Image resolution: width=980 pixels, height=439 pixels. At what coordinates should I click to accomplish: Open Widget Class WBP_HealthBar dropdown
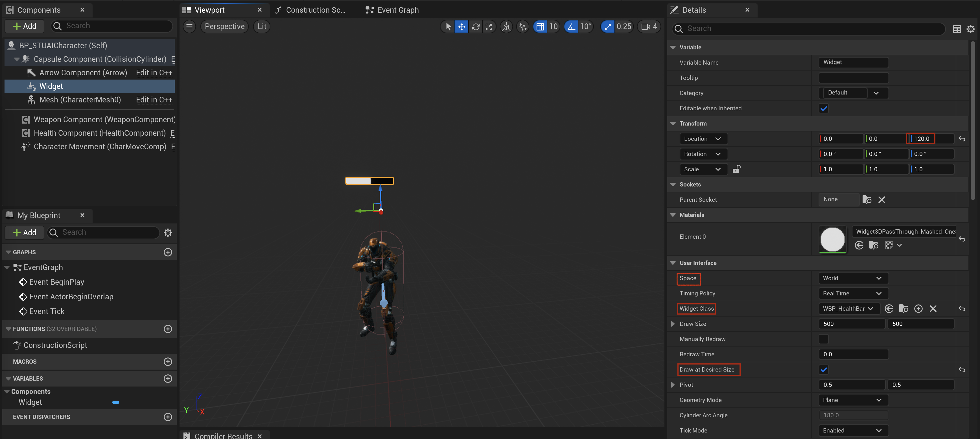tap(849, 309)
